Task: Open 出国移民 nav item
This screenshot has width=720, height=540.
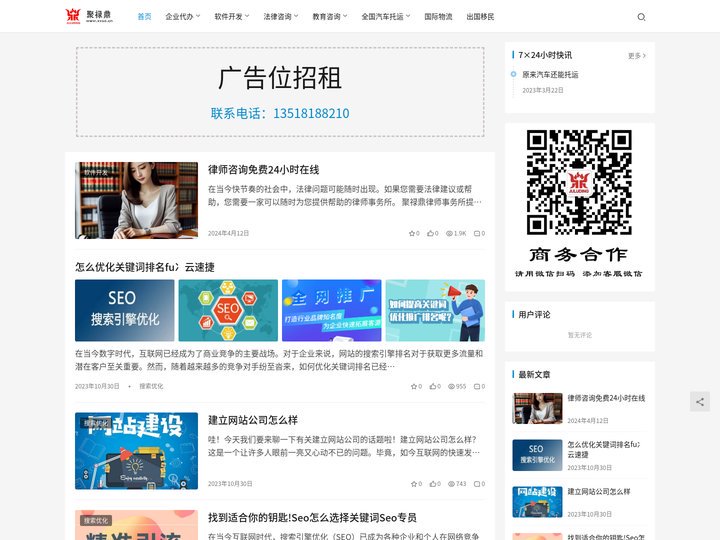Action: 480,17
